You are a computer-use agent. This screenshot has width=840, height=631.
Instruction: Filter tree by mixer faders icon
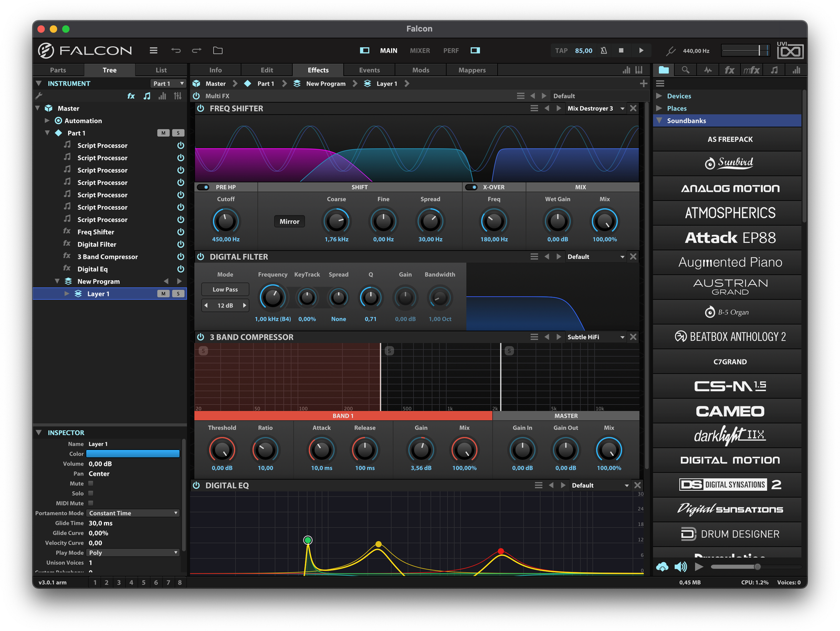[178, 96]
